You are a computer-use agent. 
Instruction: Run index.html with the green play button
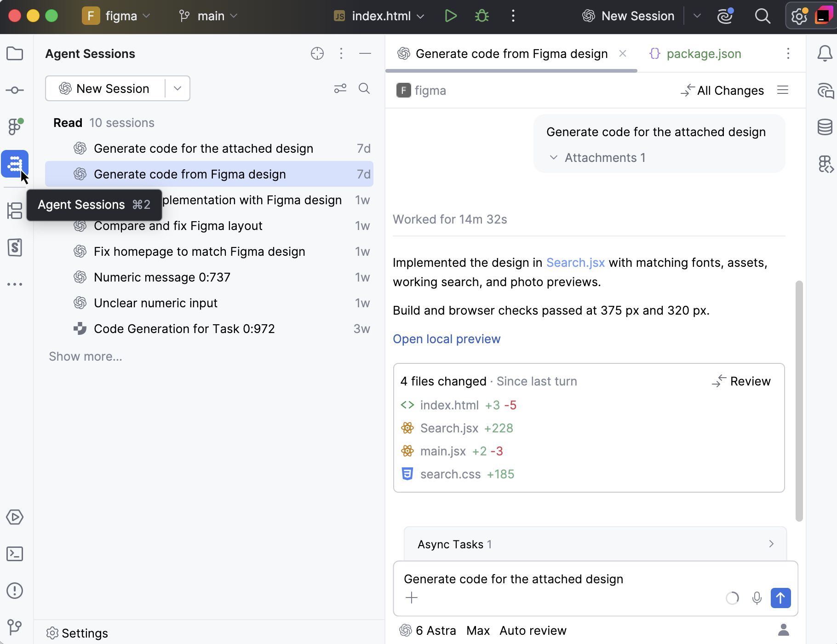click(x=451, y=16)
